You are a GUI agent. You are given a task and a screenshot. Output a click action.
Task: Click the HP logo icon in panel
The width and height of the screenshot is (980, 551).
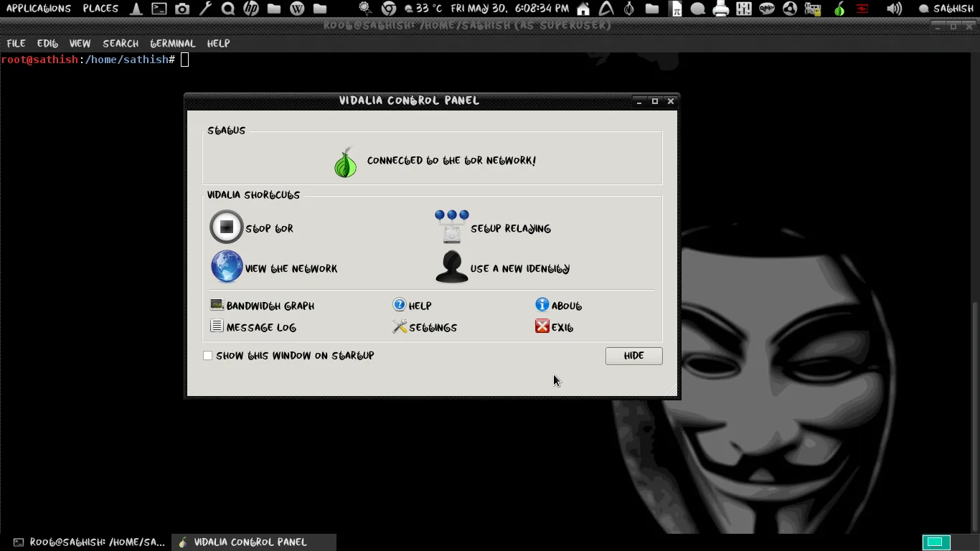click(251, 9)
